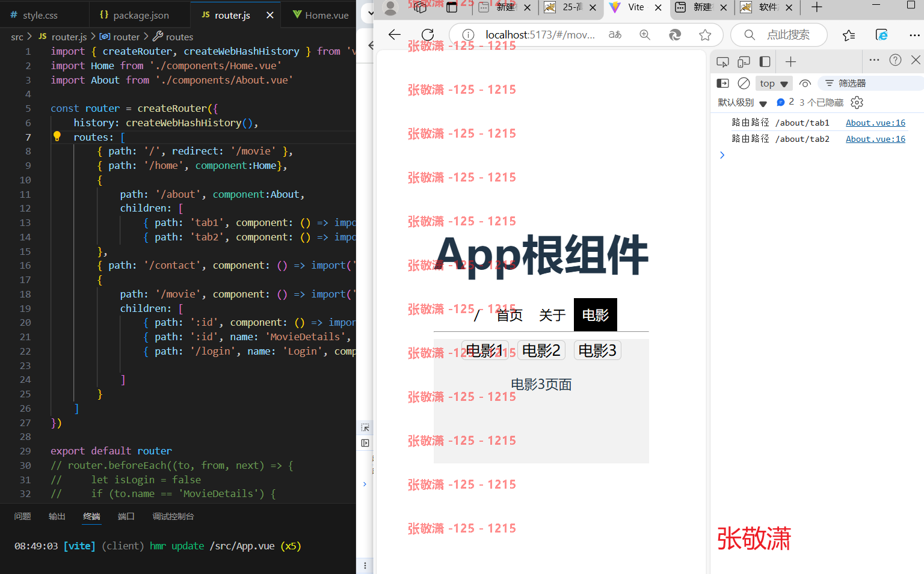Open the 默认级别 log level dropdown
Screen dimensions: 924x574
click(x=742, y=103)
